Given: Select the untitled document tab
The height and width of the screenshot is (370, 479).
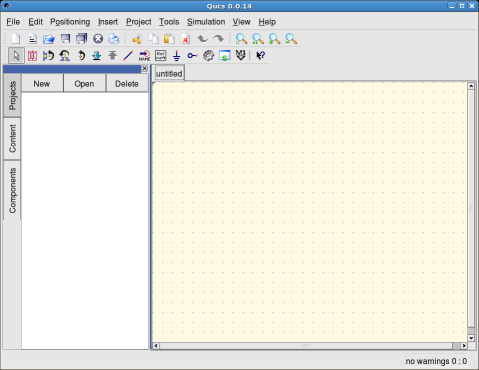Looking at the screenshot, I should 169,74.
